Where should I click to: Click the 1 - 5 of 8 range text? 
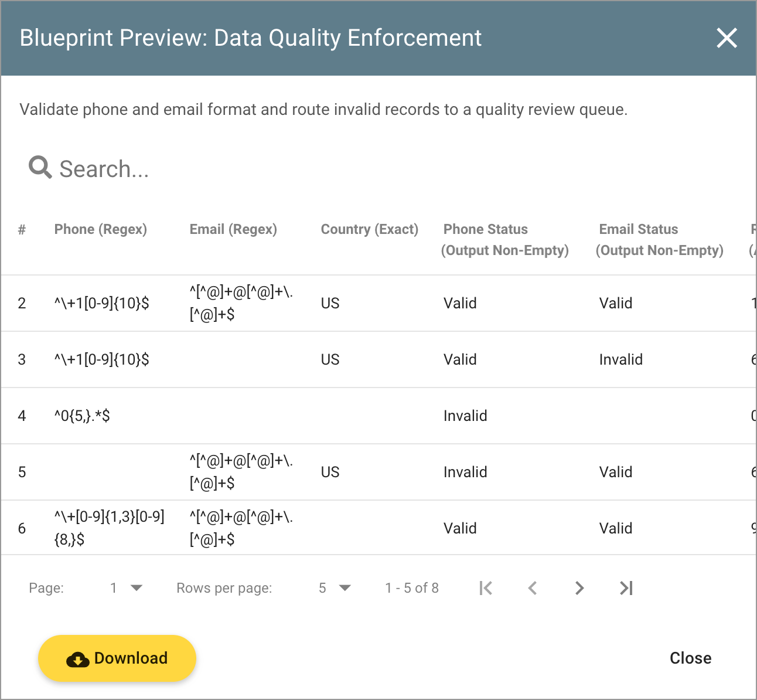[412, 588]
